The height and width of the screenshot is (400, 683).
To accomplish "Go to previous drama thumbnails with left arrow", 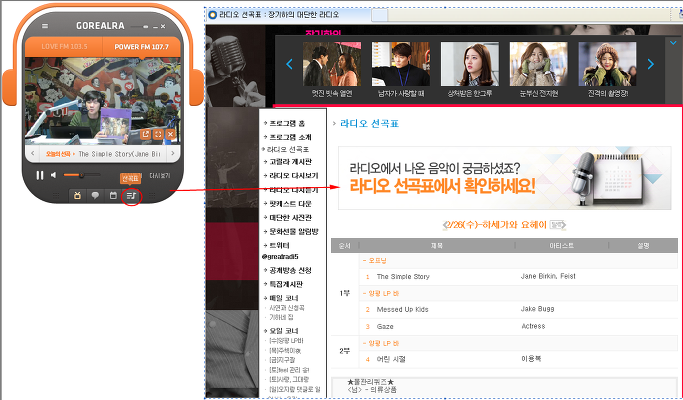I will pos(289,64).
